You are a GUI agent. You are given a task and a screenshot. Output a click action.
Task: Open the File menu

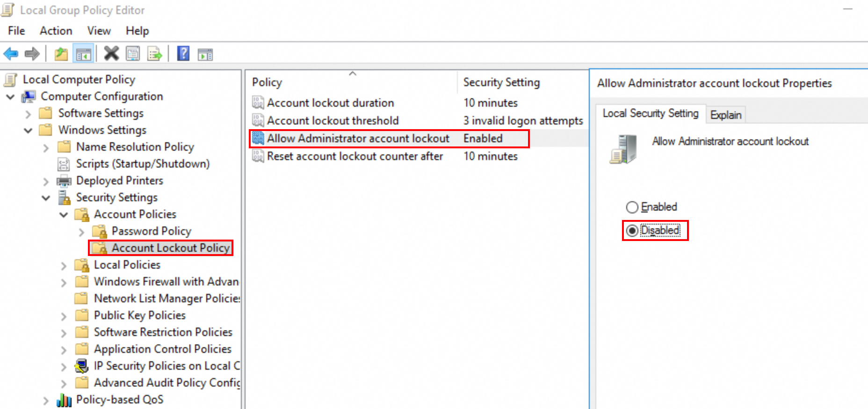(x=16, y=31)
